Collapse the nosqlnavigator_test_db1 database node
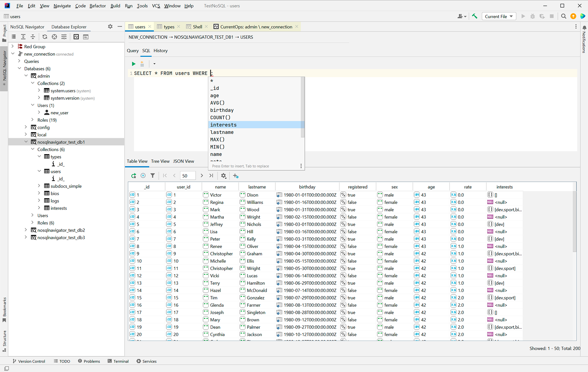The image size is (588, 372). [26, 142]
